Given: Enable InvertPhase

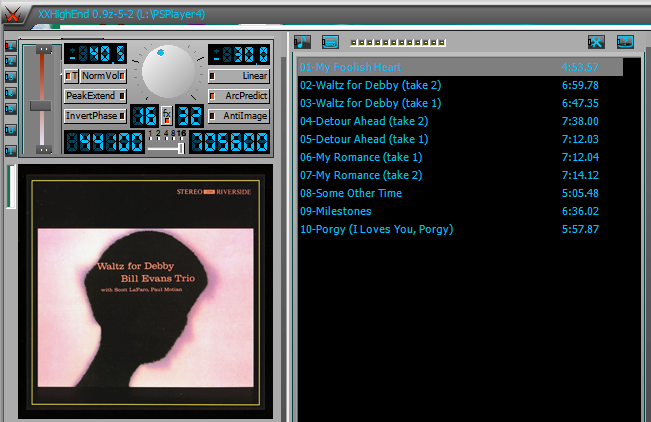Looking at the screenshot, I should click(x=95, y=116).
